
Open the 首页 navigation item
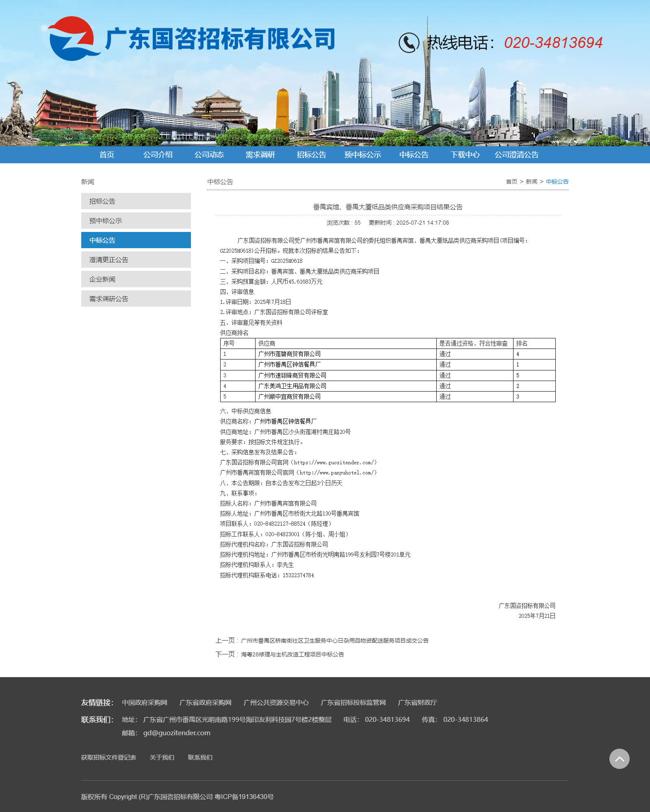pos(107,155)
